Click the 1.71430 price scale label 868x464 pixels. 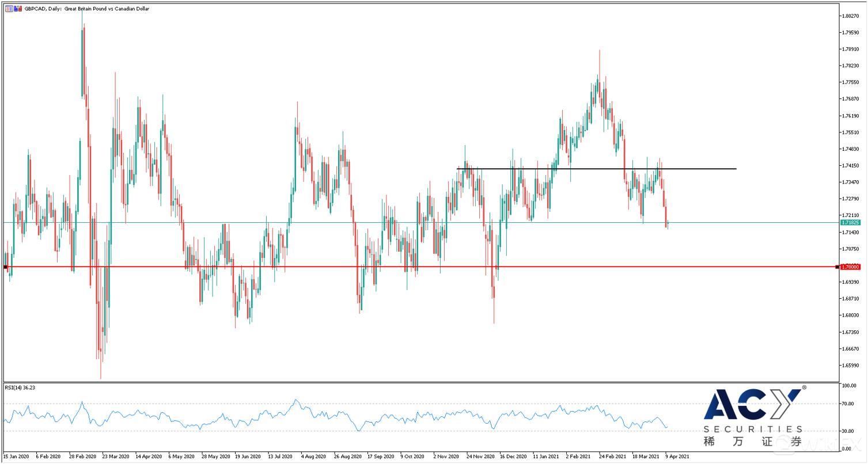[850, 232]
